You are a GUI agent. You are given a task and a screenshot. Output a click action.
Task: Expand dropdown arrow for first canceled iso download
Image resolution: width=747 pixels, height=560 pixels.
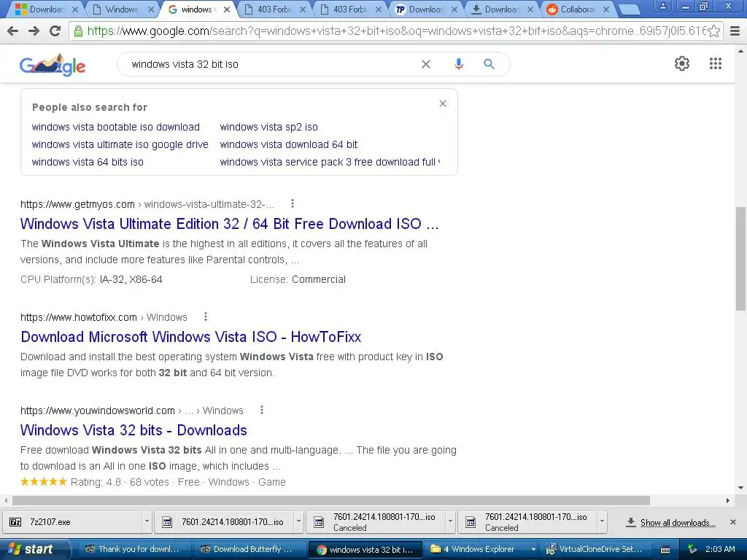450,522
